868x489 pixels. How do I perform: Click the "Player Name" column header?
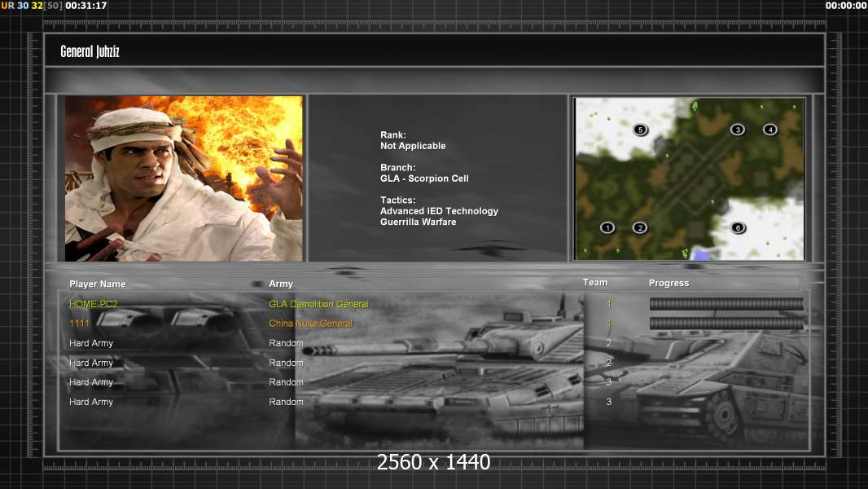(98, 284)
